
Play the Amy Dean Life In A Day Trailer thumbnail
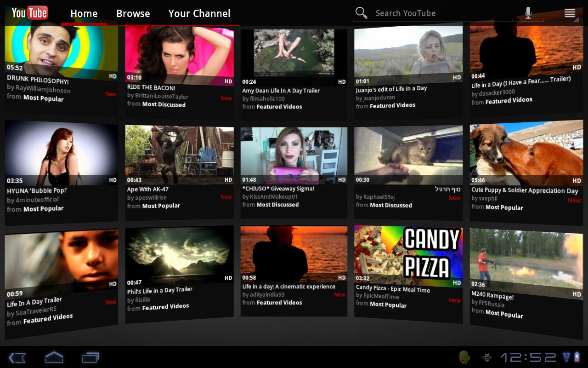pyautogui.click(x=294, y=57)
